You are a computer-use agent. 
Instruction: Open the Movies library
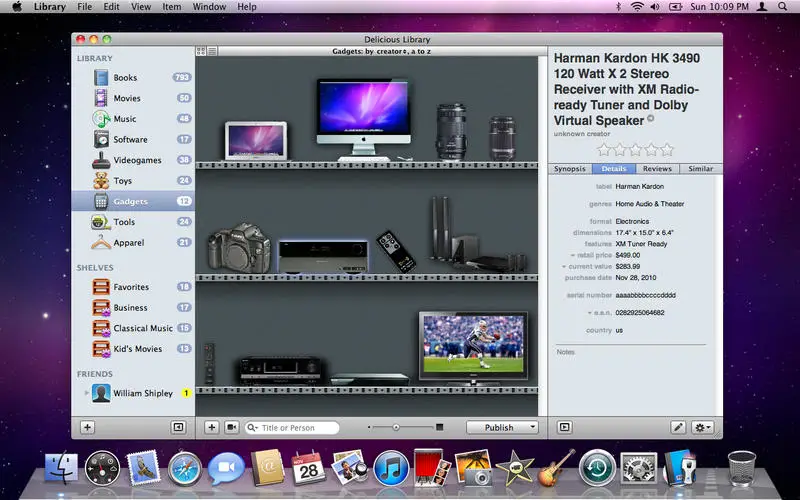click(x=133, y=98)
